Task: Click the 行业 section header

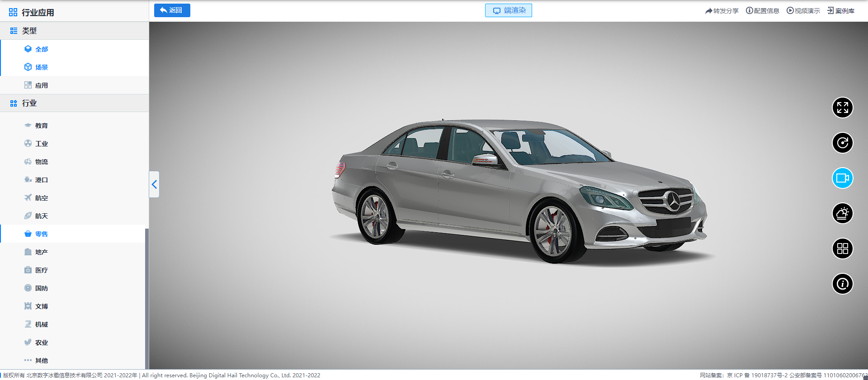Action: pyautogui.click(x=74, y=103)
